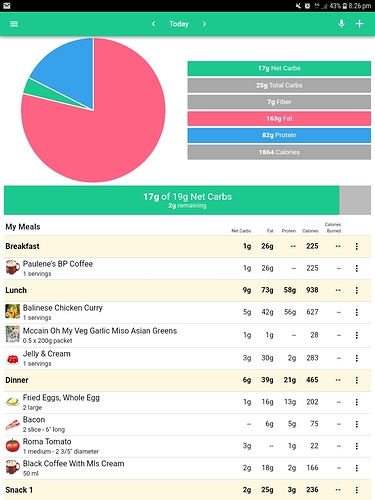375x500 pixels.
Task: Tap the plus icon to add food
Action: (359, 24)
